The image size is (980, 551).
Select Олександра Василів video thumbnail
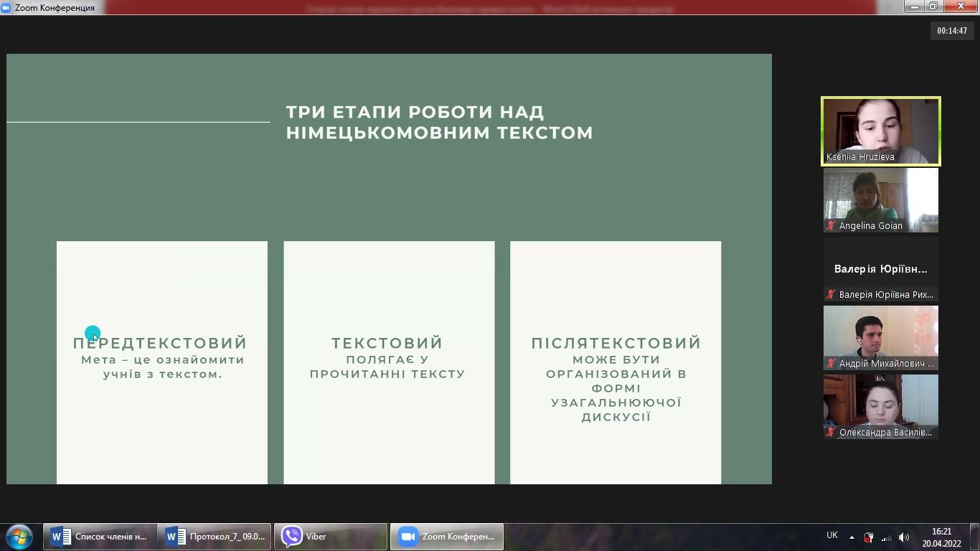[881, 407]
